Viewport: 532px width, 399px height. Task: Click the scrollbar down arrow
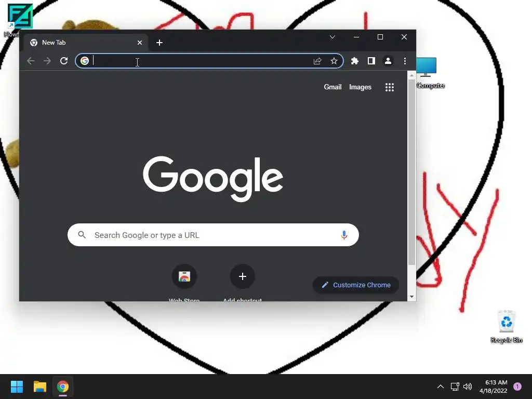point(411,297)
